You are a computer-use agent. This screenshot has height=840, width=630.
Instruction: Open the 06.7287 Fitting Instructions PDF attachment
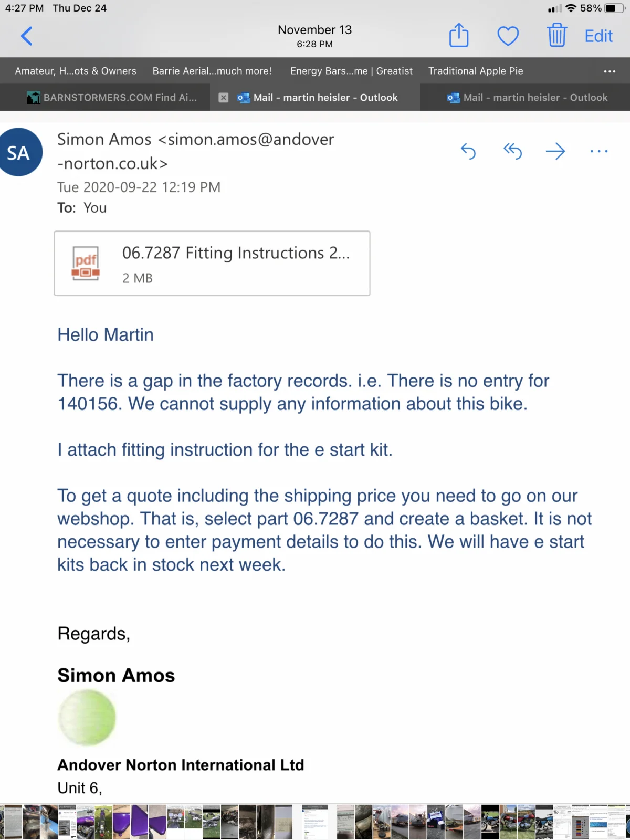pos(212,264)
